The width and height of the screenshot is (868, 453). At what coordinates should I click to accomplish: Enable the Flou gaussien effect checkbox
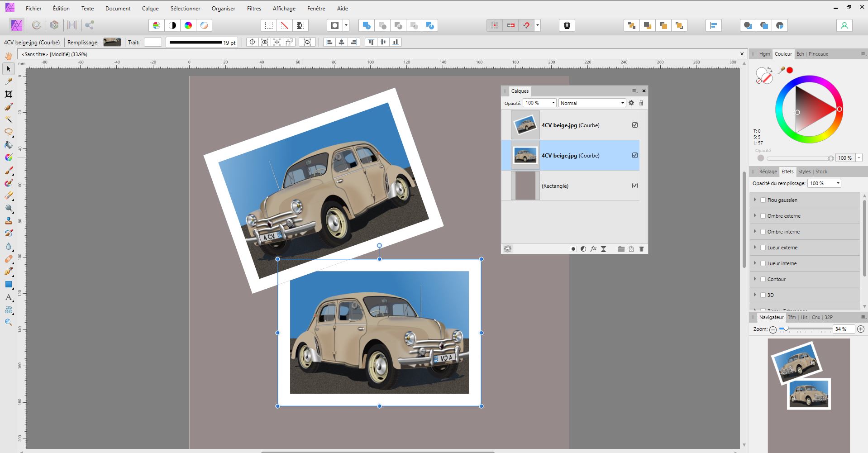pos(763,200)
